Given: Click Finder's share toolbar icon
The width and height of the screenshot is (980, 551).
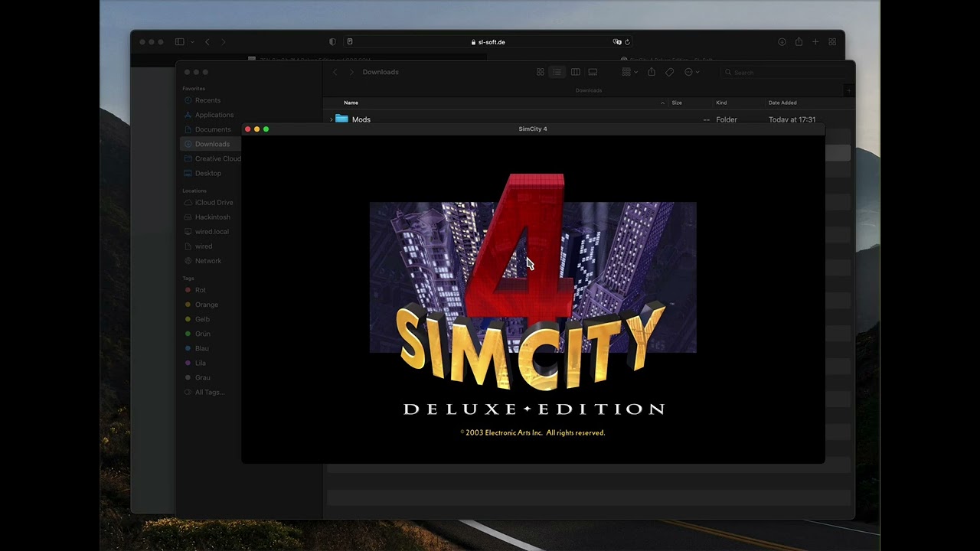Looking at the screenshot, I should [x=652, y=72].
